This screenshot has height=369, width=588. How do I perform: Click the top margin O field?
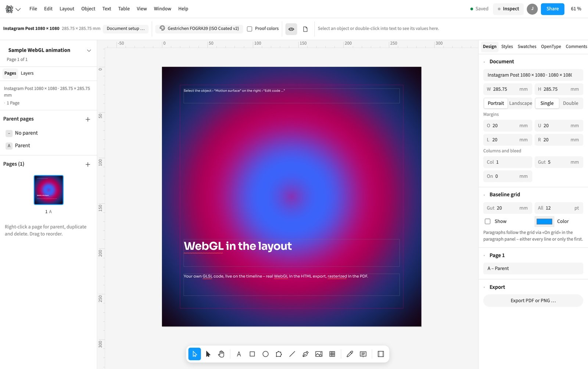tap(507, 126)
